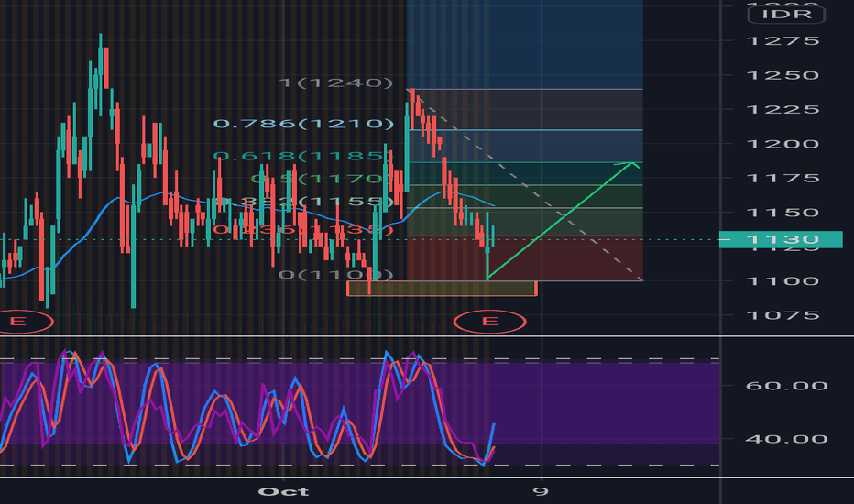The width and height of the screenshot is (854, 504).
Task: Click the 1250 price axis label
Action: pos(783,75)
